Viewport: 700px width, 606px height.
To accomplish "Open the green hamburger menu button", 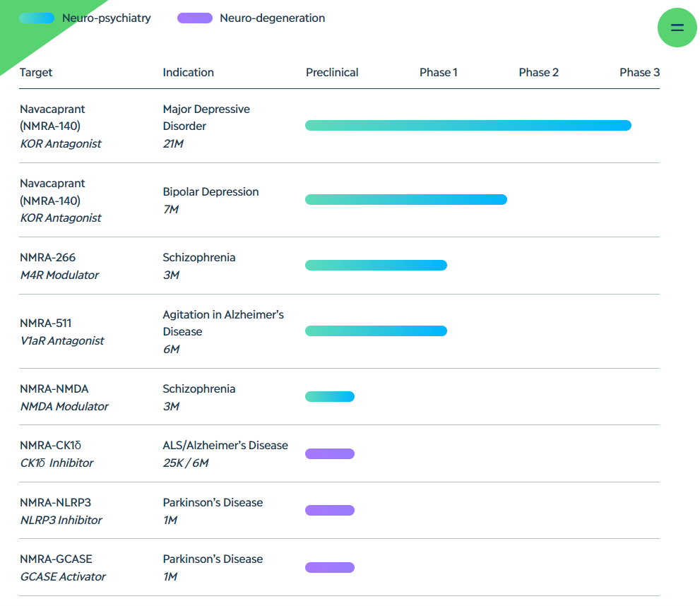I will [x=677, y=28].
